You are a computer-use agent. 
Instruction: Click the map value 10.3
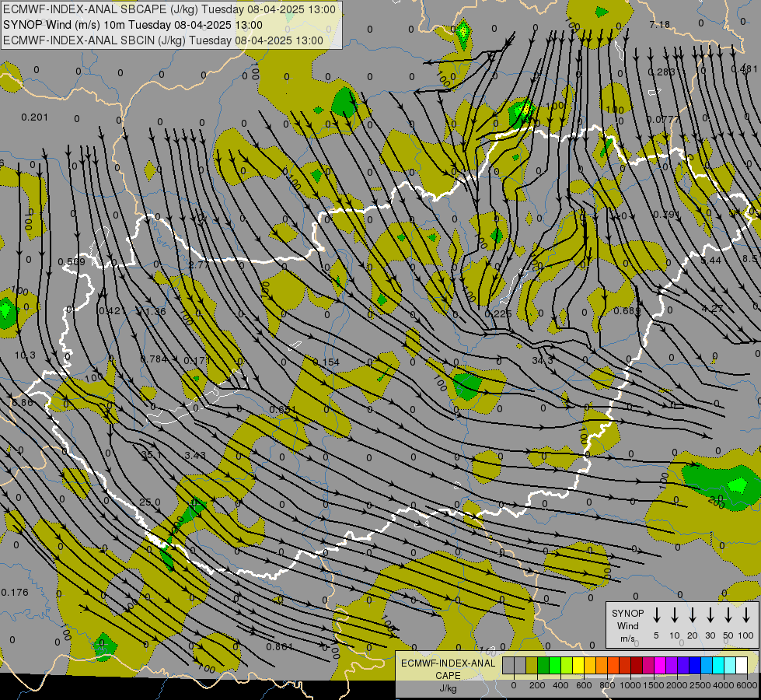25,355
